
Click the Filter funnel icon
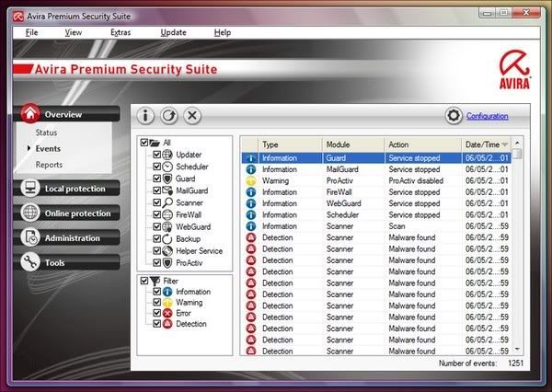pyautogui.click(x=155, y=281)
